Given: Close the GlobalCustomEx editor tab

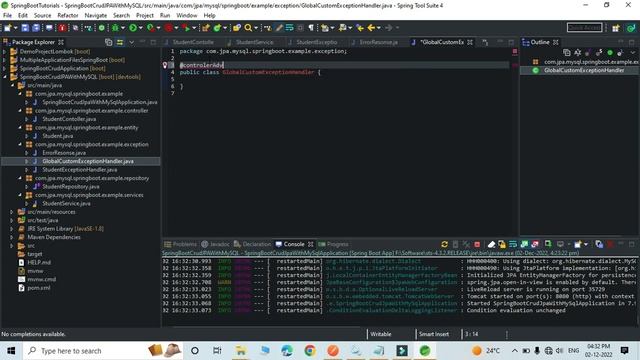Looking at the screenshot, I should 470,42.
